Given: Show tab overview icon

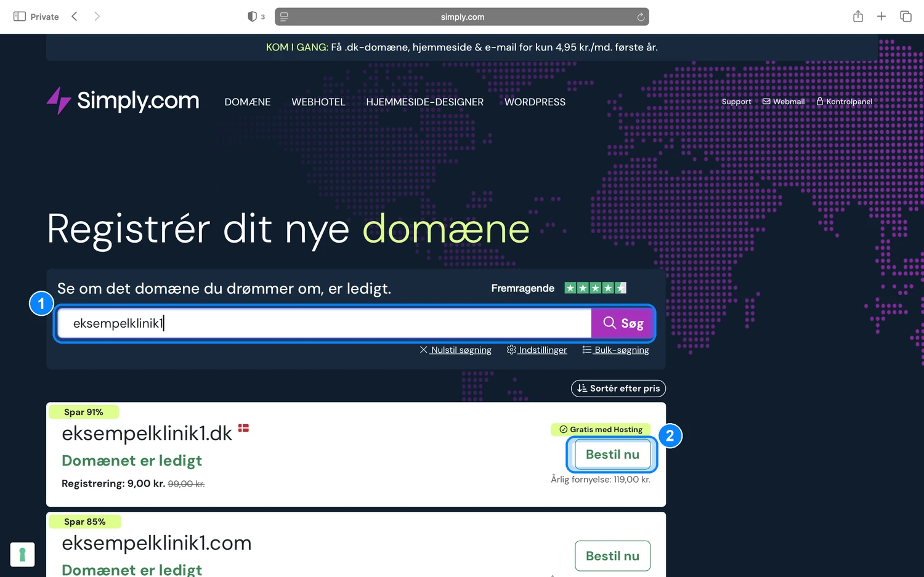Looking at the screenshot, I should [x=906, y=17].
